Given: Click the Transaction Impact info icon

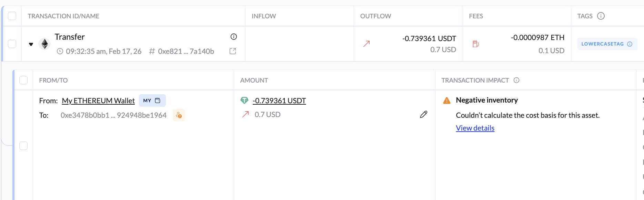Looking at the screenshot, I should click(x=516, y=80).
